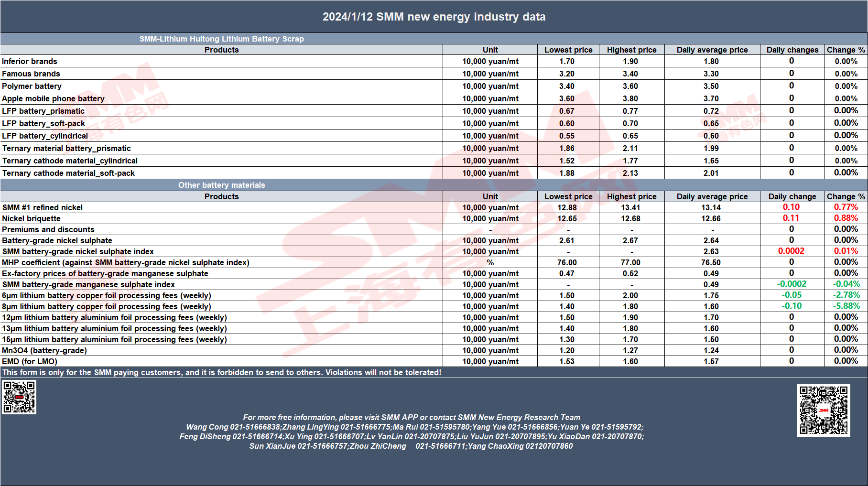868x486 pixels.
Task: Click the 8μm copper foil -5.88% change cell
Action: (x=846, y=306)
